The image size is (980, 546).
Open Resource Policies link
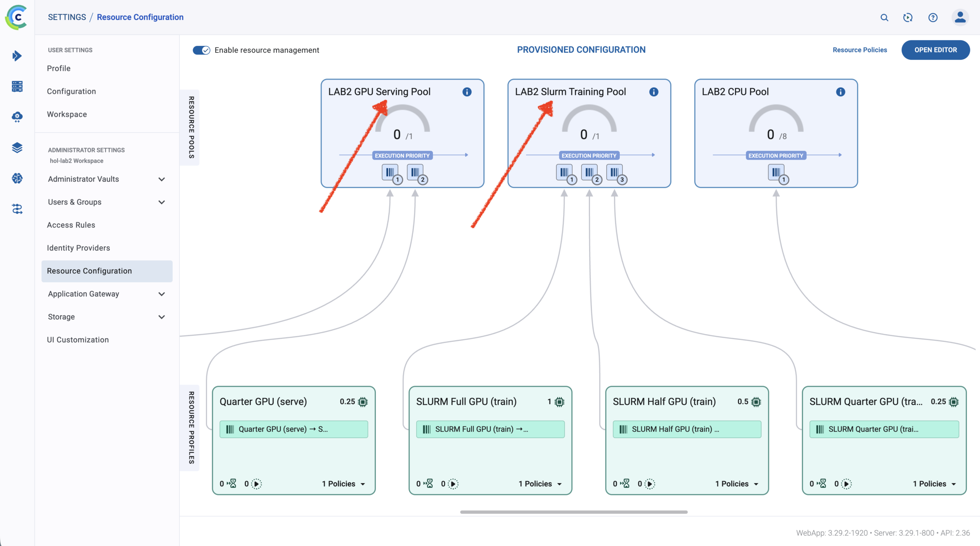pyautogui.click(x=860, y=50)
